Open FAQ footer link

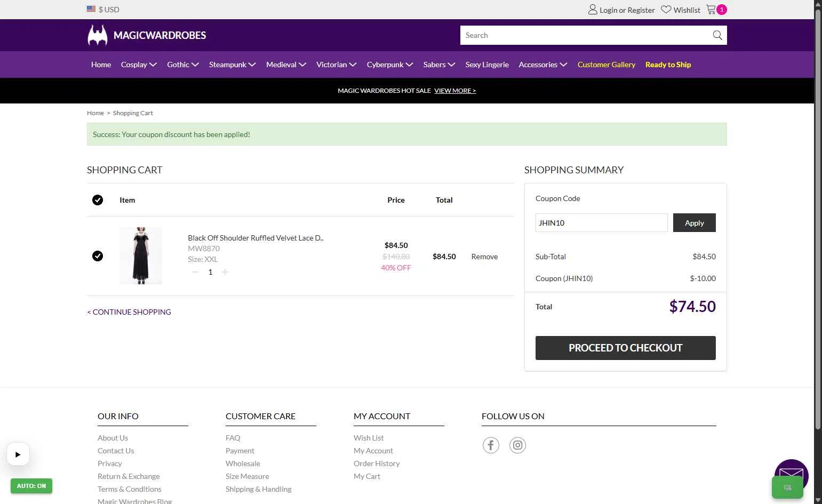pyautogui.click(x=233, y=438)
